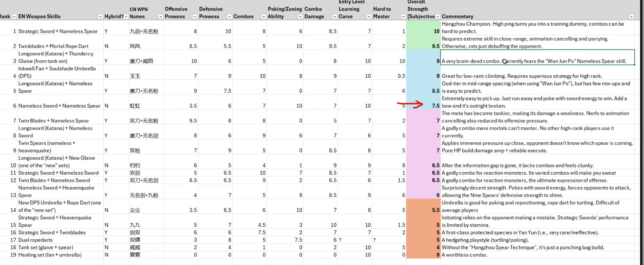Select the 'Twin Blades + Nameless Spear' cell
Image resolution: width=644 pixels, height=265 pixels.
60,117
